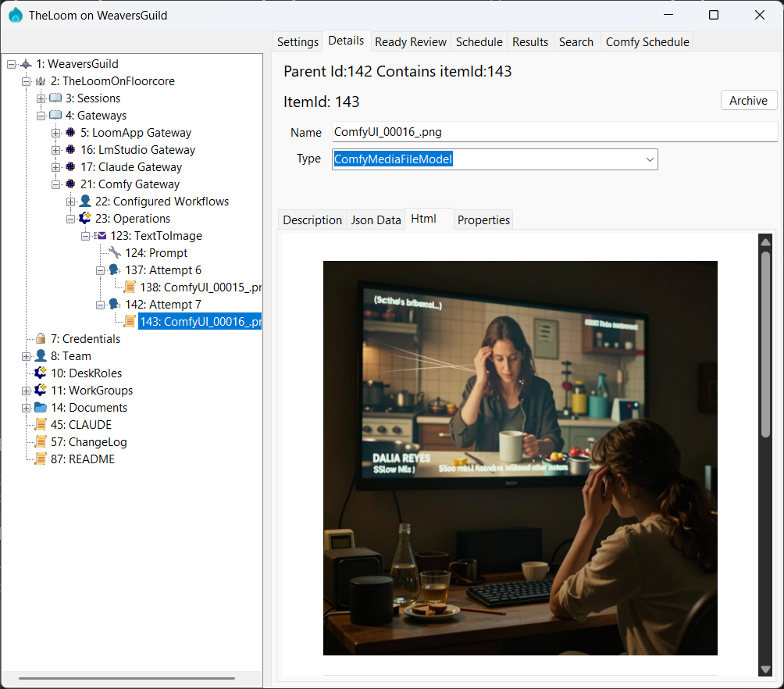
Task: Select the 87: README tree item
Action: [x=83, y=459]
